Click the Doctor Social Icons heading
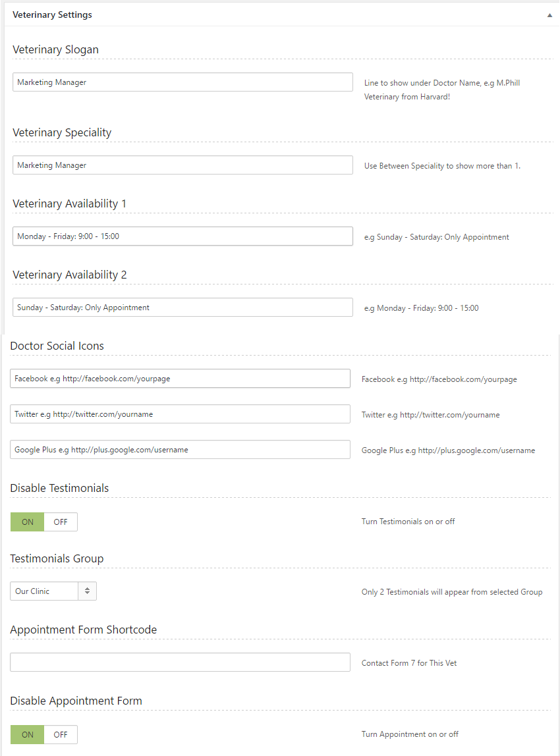The image size is (560, 756). click(x=57, y=346)
